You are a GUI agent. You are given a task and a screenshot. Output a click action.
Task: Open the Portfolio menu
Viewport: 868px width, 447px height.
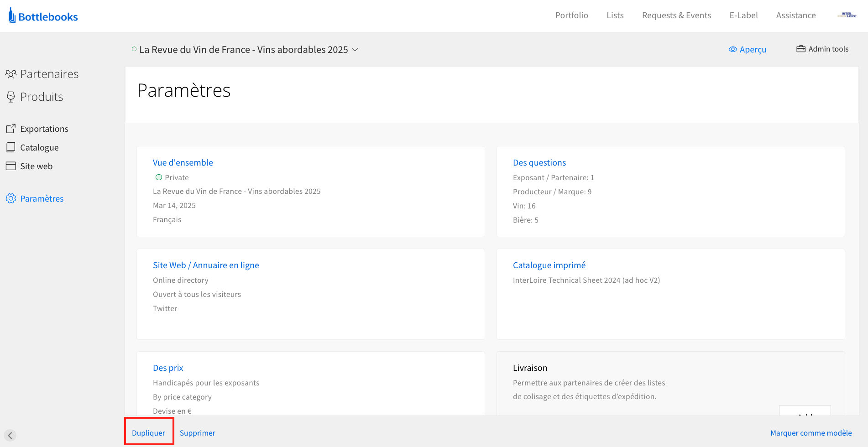[x=571, y=16]
